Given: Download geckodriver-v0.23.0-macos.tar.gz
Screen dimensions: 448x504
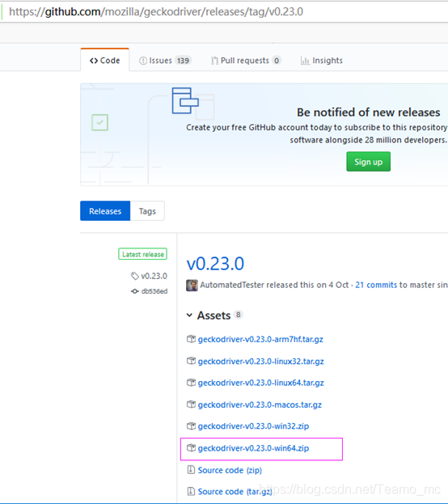Looking at the screenshot, I should pyautogui.click(x=260, y=404).
